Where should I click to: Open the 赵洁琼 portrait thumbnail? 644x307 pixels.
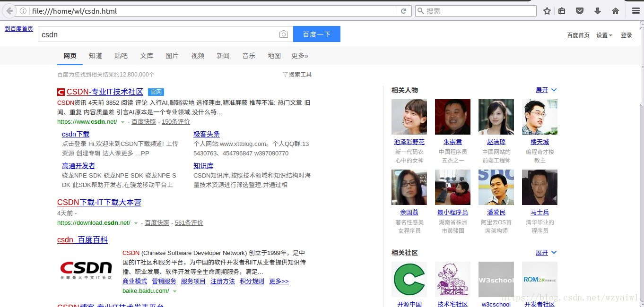click(496, 117)
